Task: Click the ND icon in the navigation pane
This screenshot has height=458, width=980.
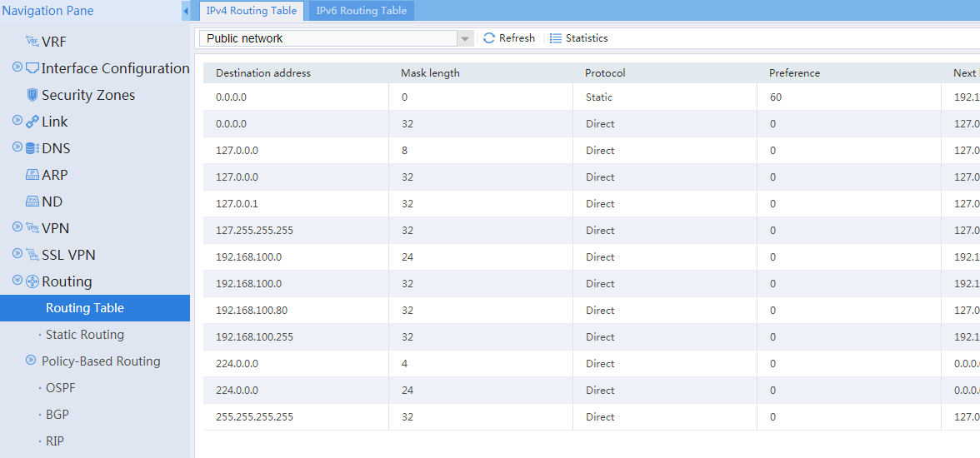Action: click(x=32, y=202)
